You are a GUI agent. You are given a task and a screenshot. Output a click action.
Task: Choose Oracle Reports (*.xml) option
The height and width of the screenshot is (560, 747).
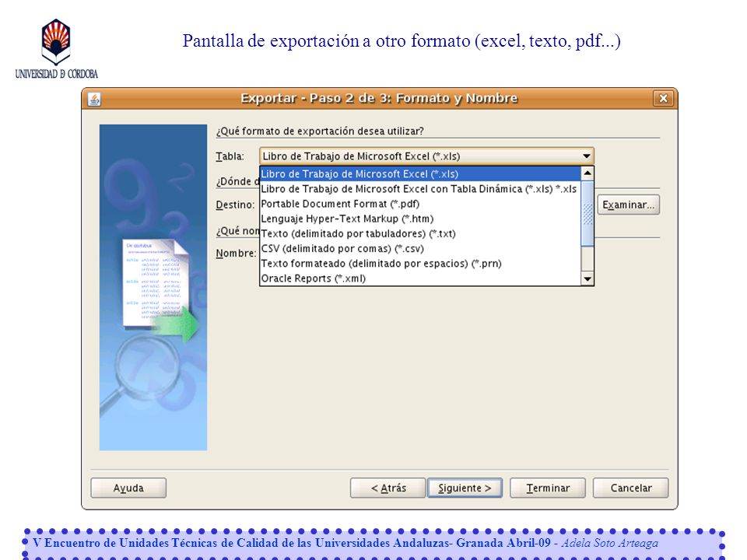[x=420, y=278]
